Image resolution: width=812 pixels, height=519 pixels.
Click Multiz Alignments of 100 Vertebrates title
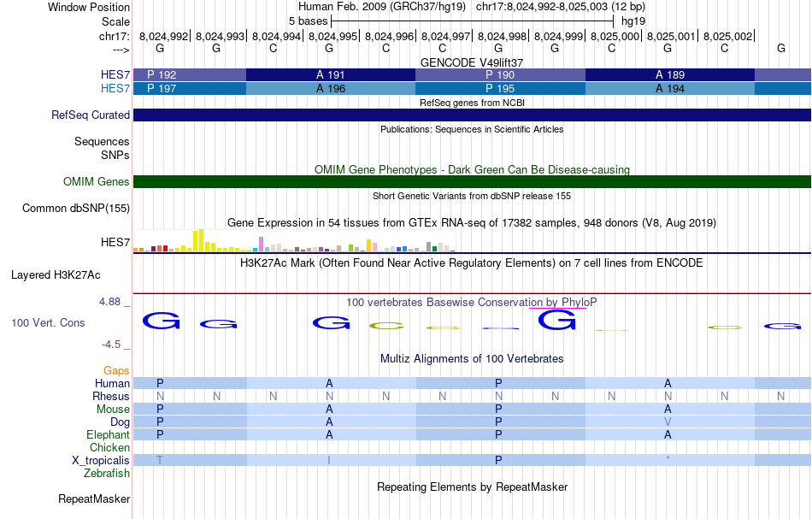[x=472, y=358]
